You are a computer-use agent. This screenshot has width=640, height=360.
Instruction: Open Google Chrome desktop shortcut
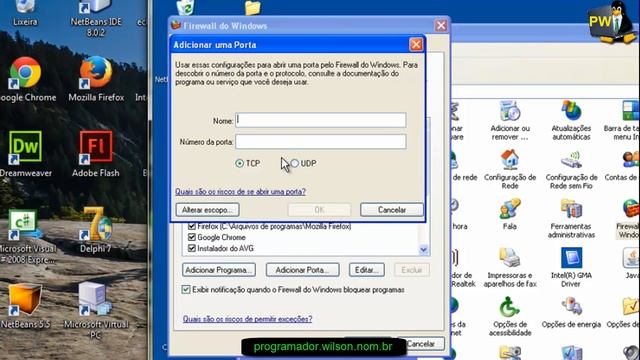point(25,73)
